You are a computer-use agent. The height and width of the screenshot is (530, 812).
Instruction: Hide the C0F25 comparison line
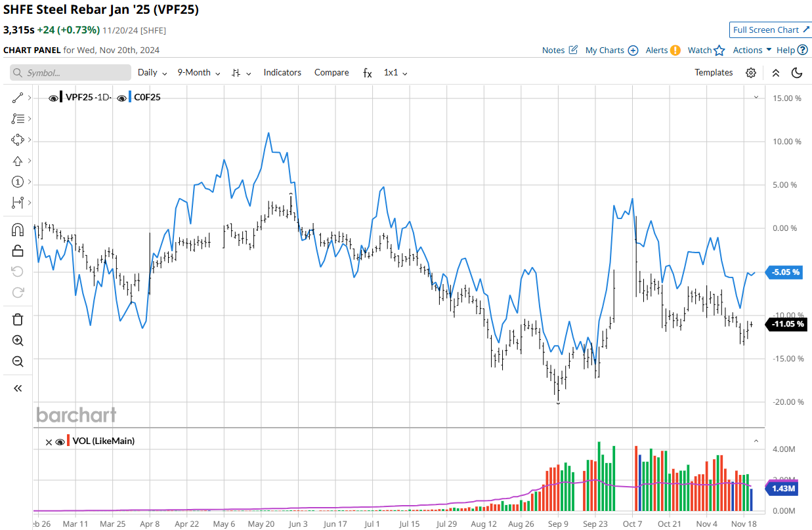click(121, 98)
